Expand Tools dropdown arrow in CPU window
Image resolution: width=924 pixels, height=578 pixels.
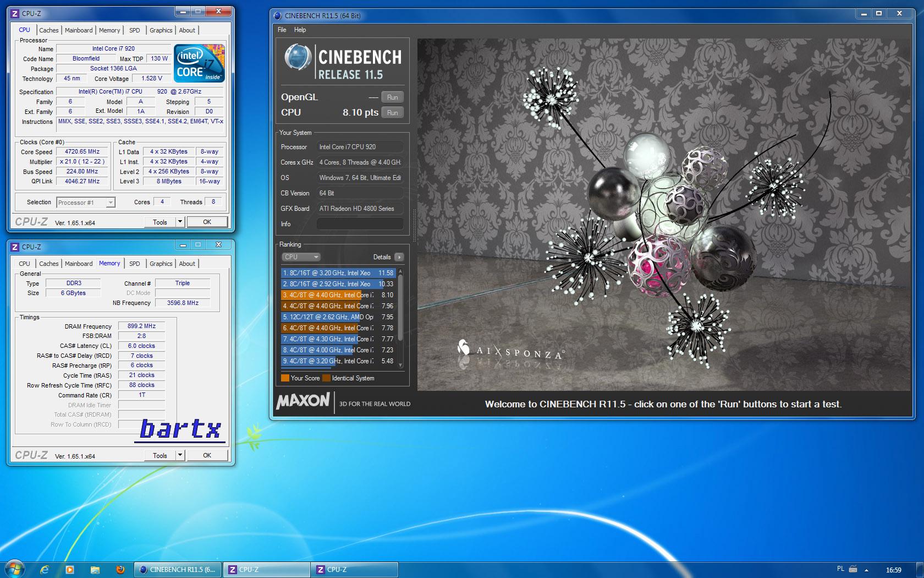coord(180,222)
